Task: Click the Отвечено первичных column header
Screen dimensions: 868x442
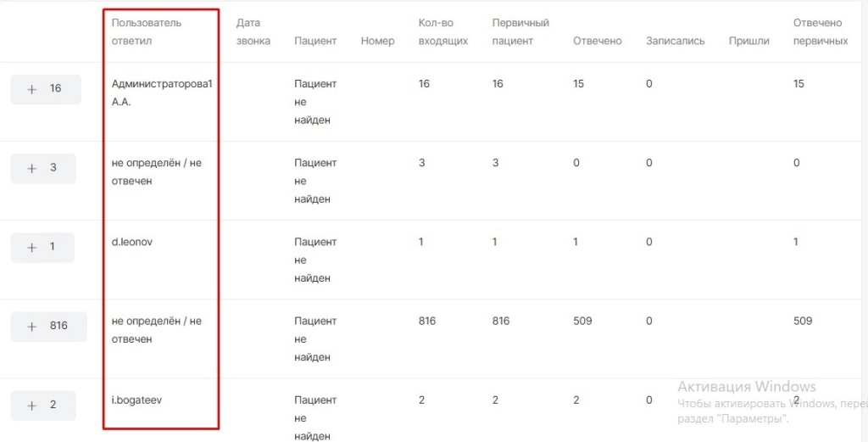Action: [820, 31]
